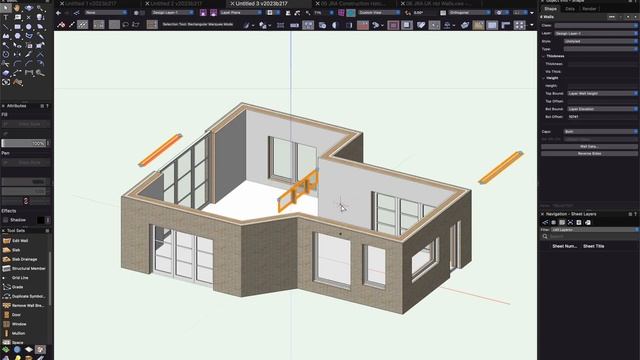The width and height of the screenshot is (640, 360).
Task: Select the Pan hand tool
Action: 17,8
